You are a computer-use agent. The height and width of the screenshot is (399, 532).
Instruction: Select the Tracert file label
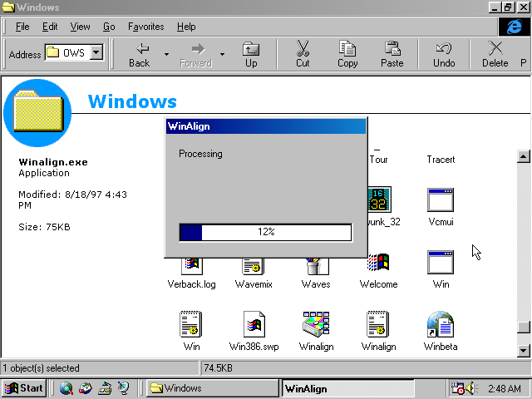pyautogui.click(x=441, y=160)
